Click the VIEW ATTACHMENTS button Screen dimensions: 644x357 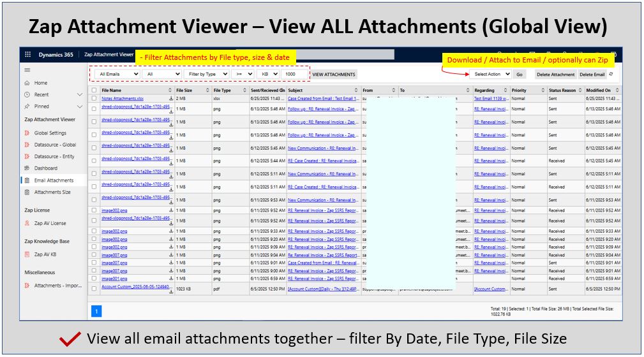(x=334, y=75)
